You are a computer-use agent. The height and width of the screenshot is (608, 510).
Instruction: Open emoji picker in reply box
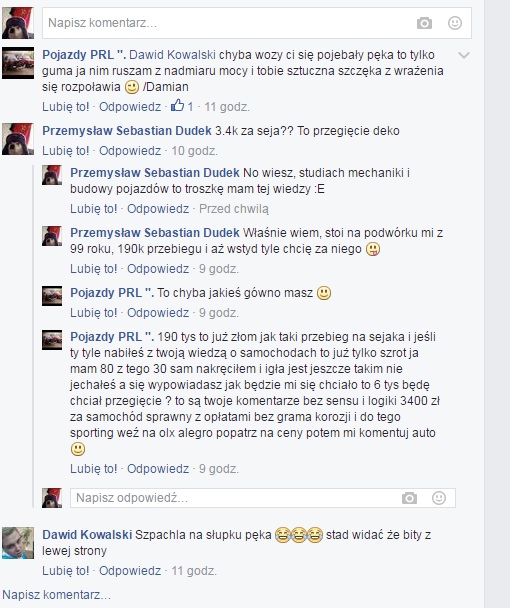click(439, 498)
